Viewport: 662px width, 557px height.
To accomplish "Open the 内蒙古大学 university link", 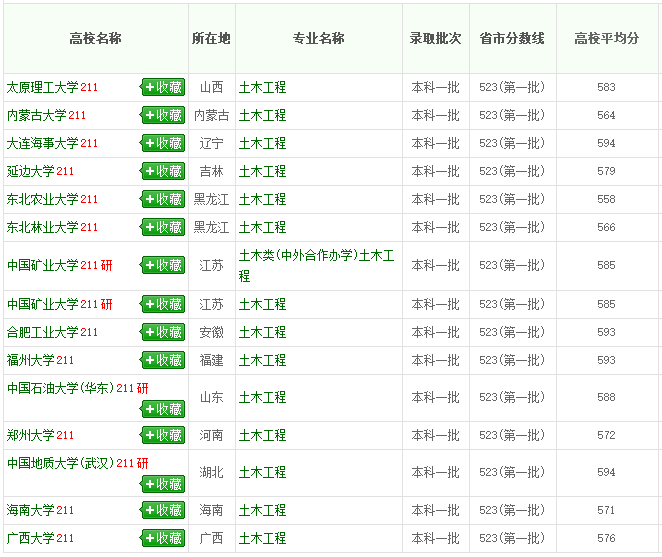I will (x=37, y=115).
